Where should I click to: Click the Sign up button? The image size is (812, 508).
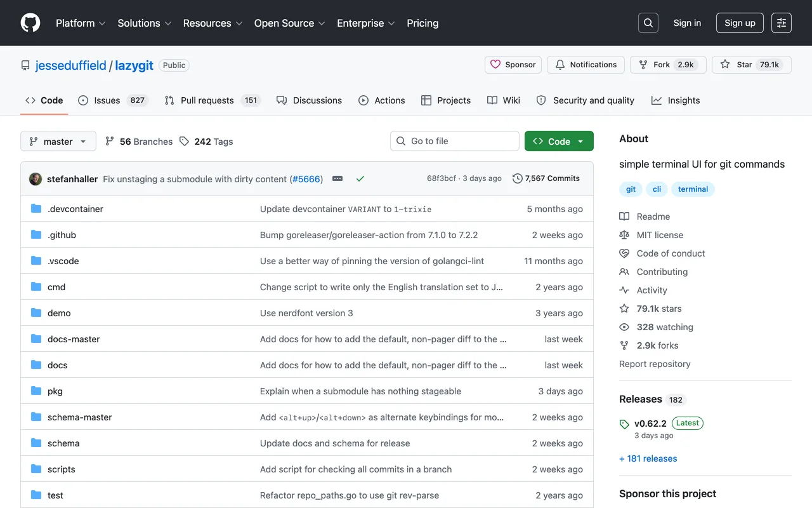tap(740, 23)
